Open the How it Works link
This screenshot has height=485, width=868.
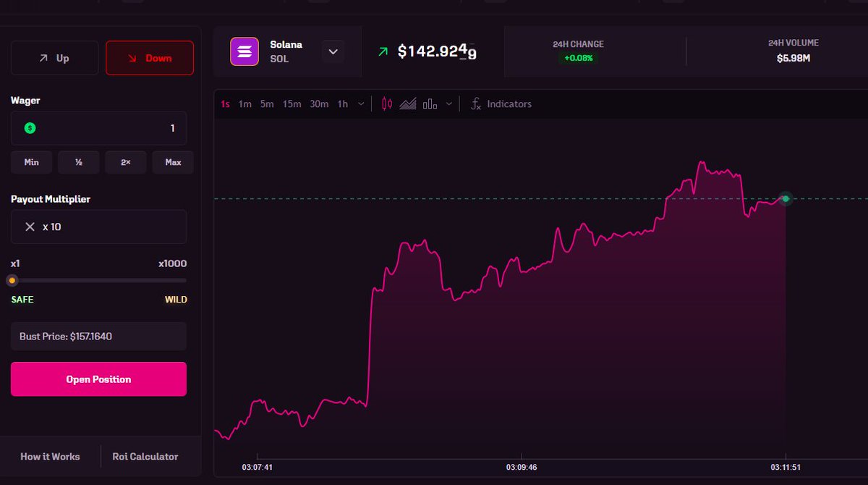[x=50, y=457]
